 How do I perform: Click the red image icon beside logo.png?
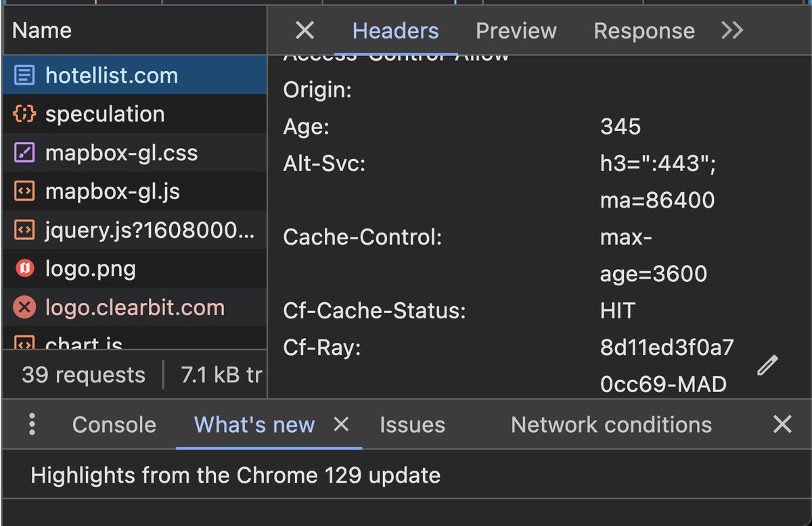point(24,268)
